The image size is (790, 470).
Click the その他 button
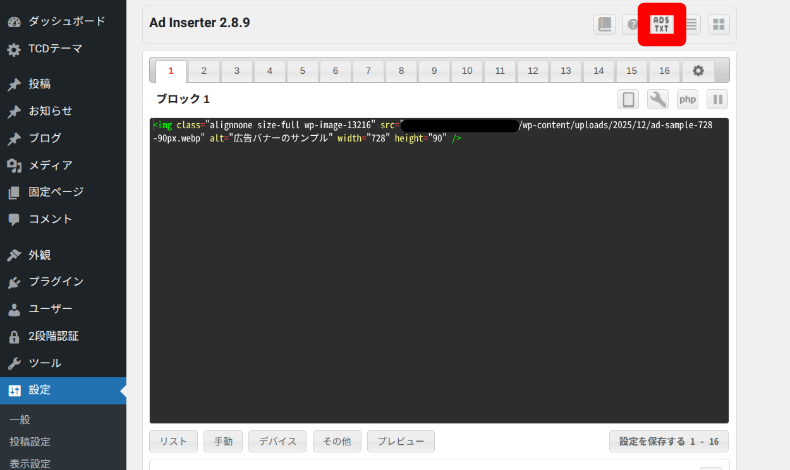[337, 441]
